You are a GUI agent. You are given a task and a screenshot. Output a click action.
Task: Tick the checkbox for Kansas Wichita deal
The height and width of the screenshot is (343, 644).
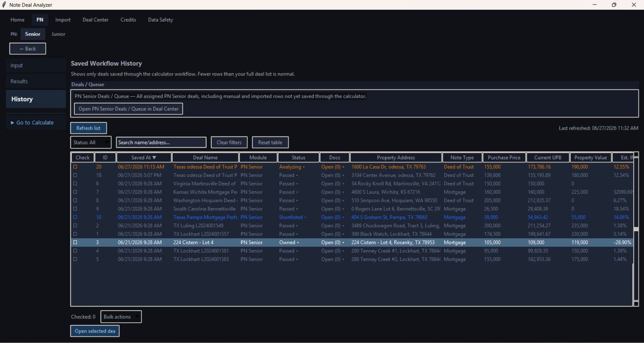(x=75, y=192)
